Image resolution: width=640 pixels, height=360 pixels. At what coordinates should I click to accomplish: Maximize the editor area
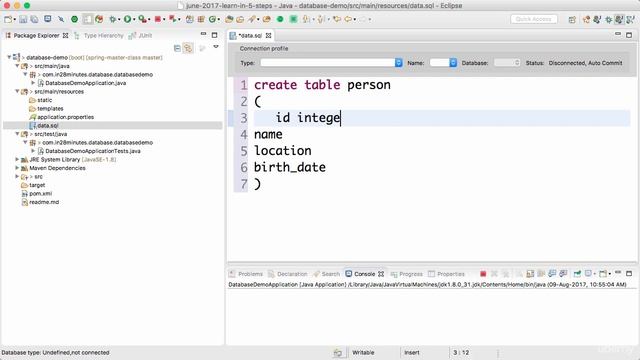click(x=629, y=35)
